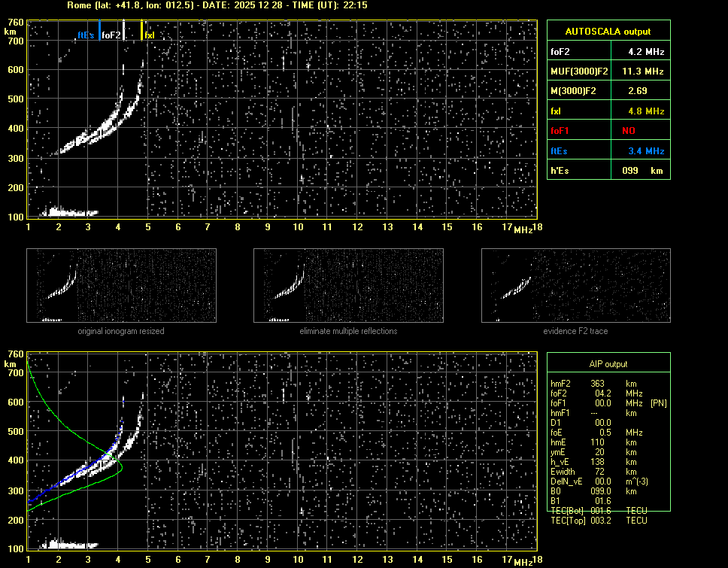Open the original ionogram resized thumbnail
The image size is (728, 568).
coord(121,285)
